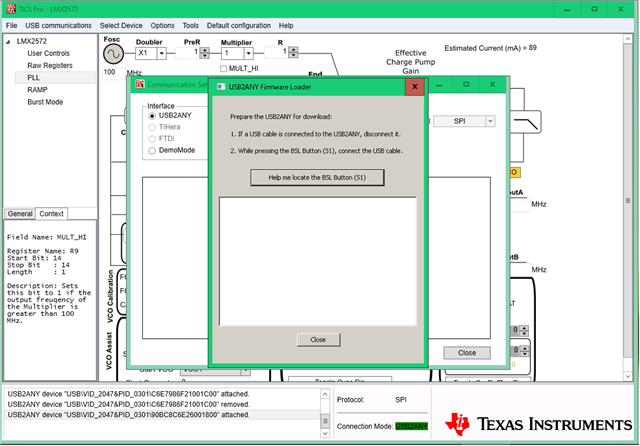640x446 pixels.
Task: Close the USB2ANY Firmware Loader via red X
Action: click(415, 87)
